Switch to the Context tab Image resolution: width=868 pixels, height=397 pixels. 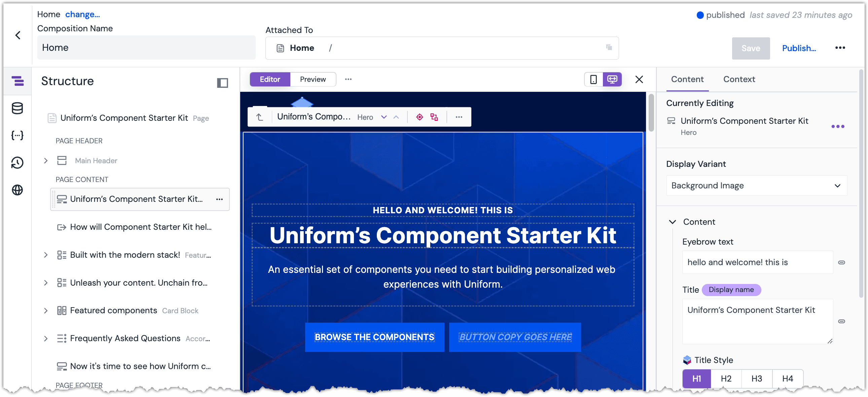coord(739,79)
